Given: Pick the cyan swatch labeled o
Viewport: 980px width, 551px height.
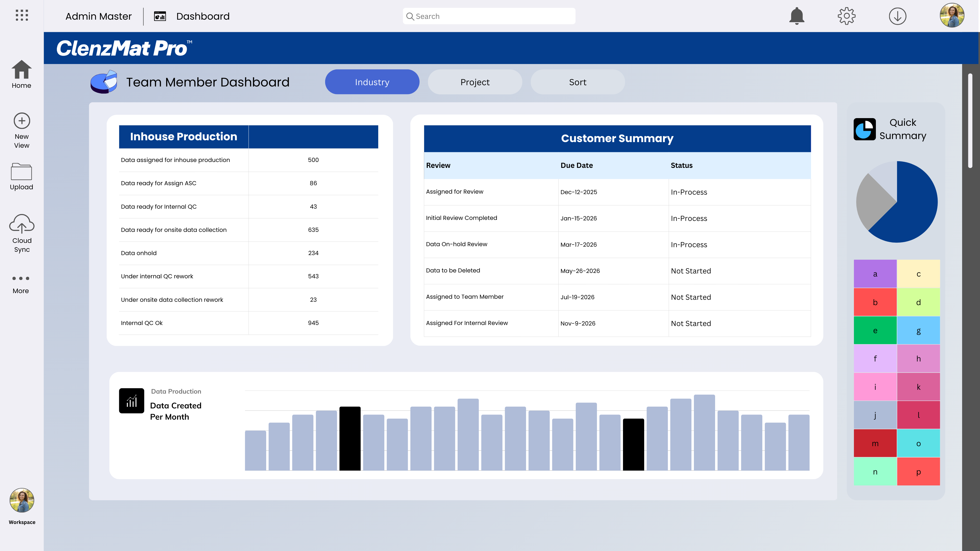Looking at the screenshot, I should click(x=918, y=443).
